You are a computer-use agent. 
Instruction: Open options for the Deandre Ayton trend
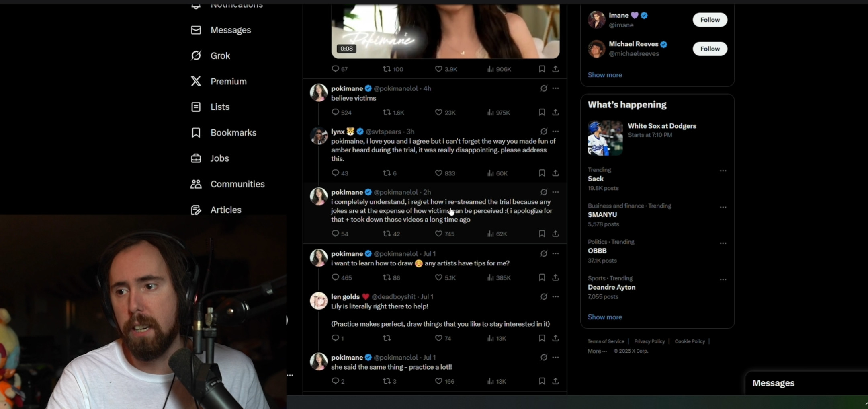723,280
